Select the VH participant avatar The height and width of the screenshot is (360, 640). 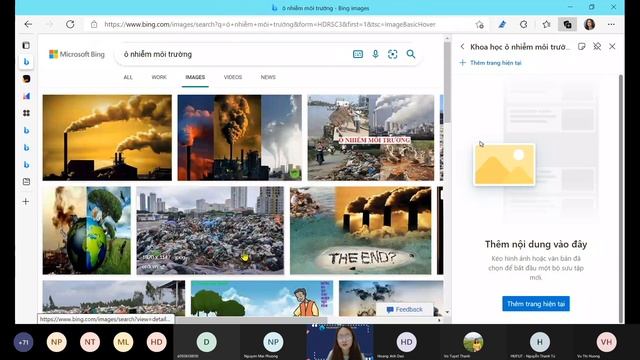[x=607, y=342]
